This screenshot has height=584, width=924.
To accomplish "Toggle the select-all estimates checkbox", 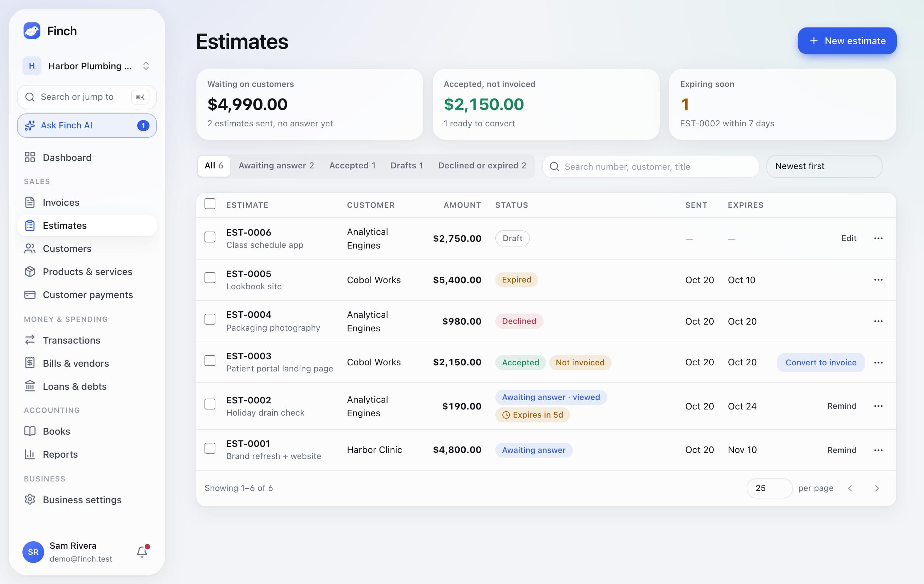I will click(x=210, y=204).
